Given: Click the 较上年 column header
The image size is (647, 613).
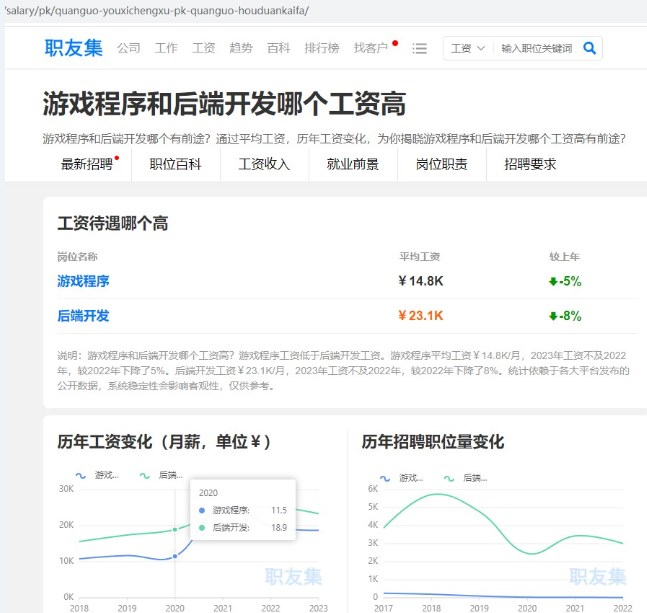Looking at the screenshot, I should click(x=564, y=257).
